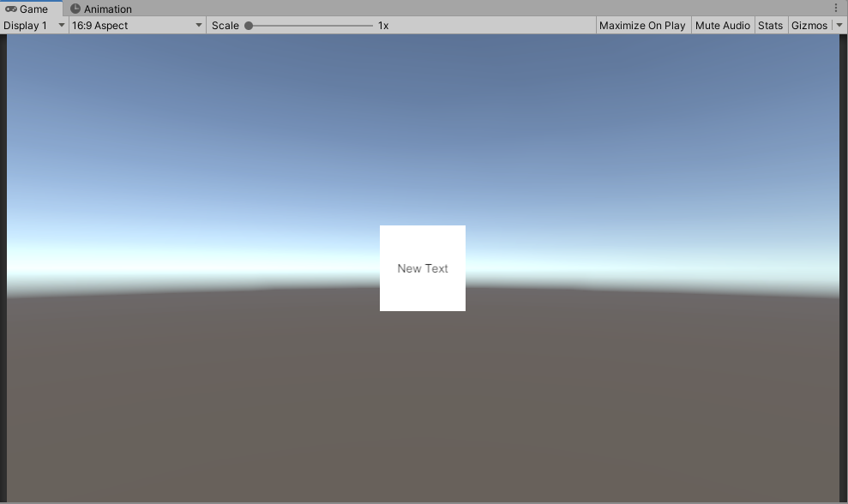Click the New Text label in game view

pyautogui.click(x=423, y=268)
